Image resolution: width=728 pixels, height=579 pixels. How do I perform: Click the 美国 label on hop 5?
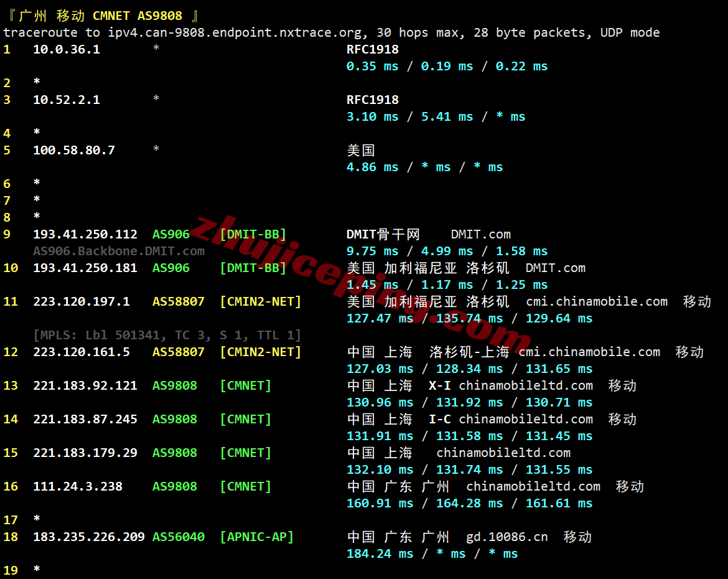[x=361, y=151]
